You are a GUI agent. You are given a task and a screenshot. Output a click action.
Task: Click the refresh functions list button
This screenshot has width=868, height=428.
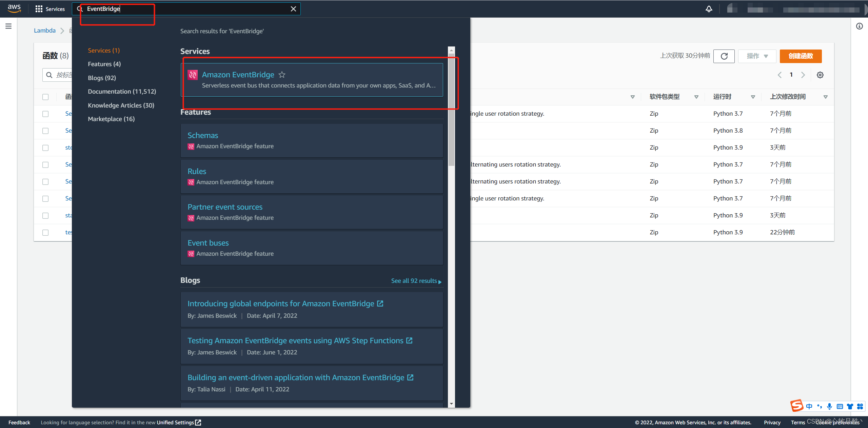(724, 56)
